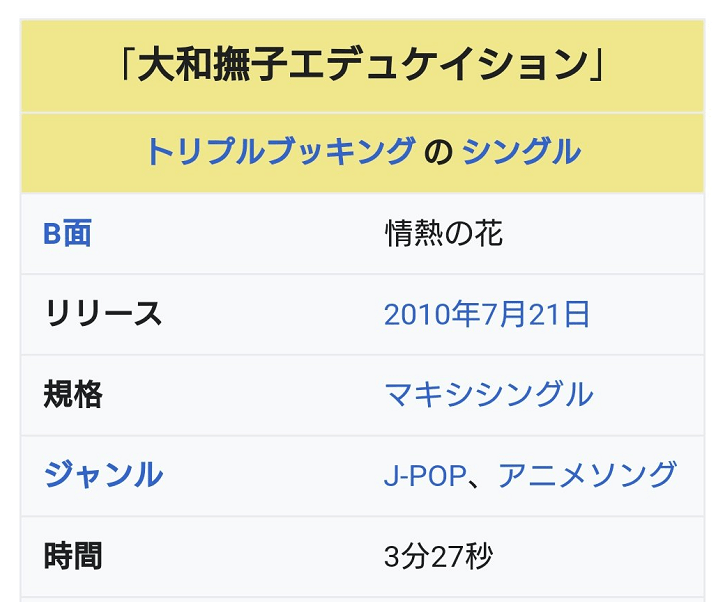Image resolution: width=721 pixels, height=602 pixels.
Task: Click the の particle between header links
Action: pyautogui.click(x=439, y=152)
